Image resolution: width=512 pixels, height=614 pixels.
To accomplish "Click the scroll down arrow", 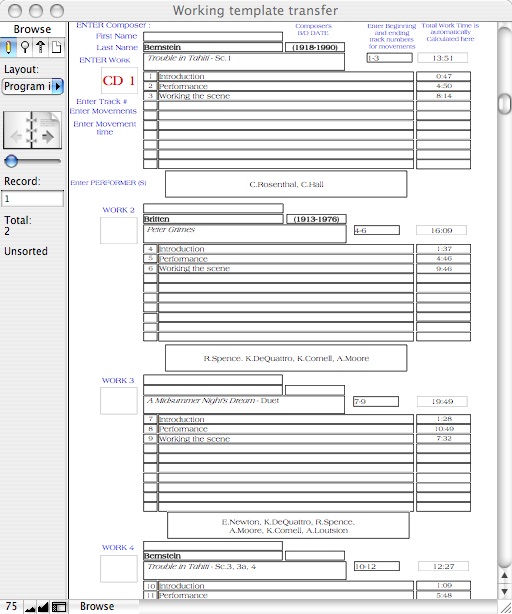I will [504, 591].
